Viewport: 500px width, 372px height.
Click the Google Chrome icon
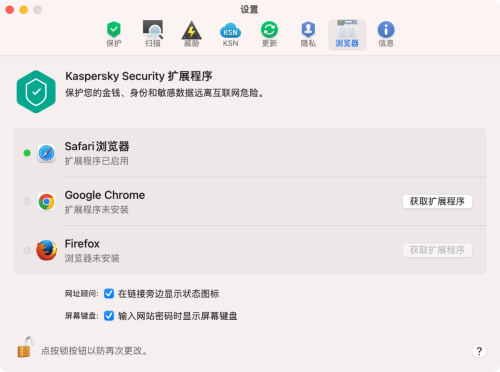tap(46, 202)
